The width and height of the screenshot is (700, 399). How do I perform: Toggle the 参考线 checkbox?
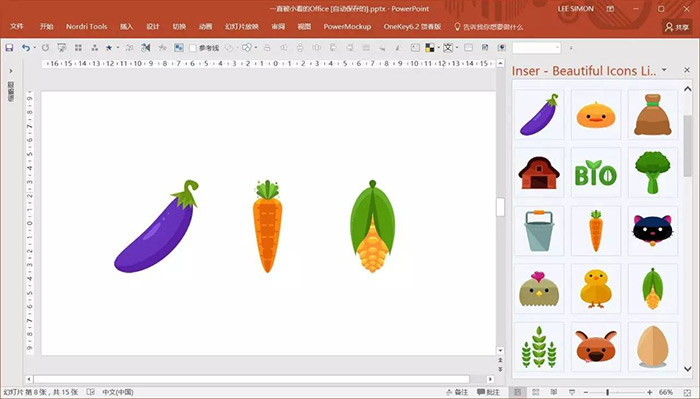(193, 48)
